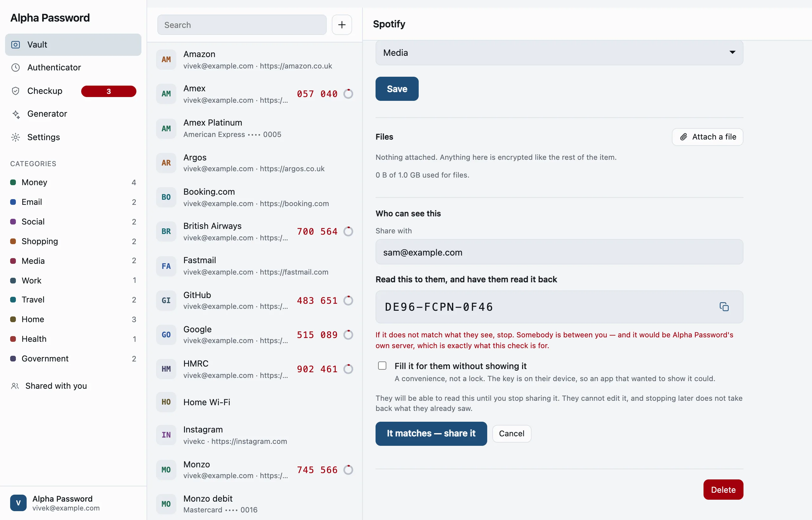Click the Amex 057 040 one-time code
Image resolution: width=812 pixels, height=520 pixels.
pos(317,94)
